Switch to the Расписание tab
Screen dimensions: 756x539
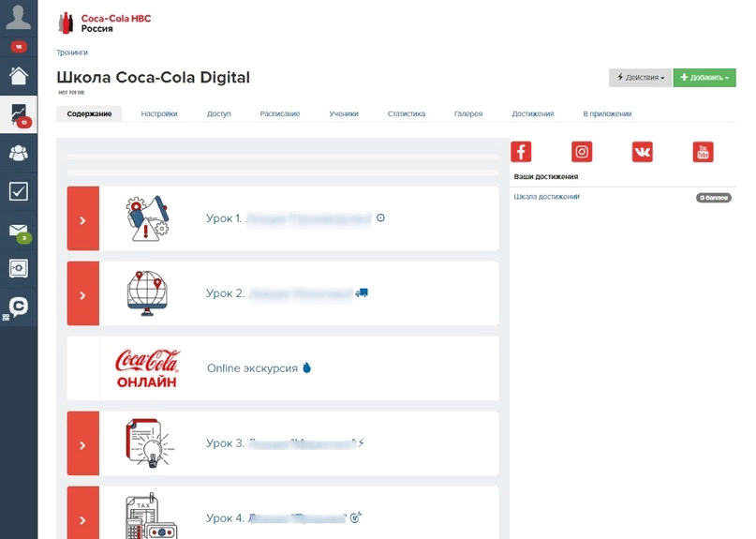click(280, 113)
